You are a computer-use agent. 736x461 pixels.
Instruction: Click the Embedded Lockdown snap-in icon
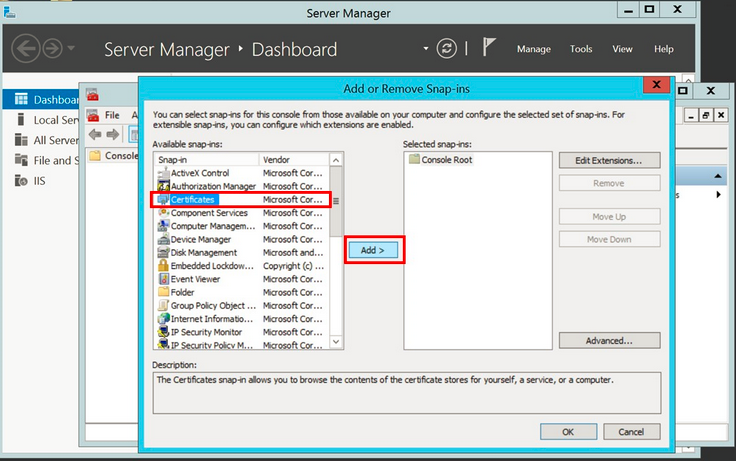click(x=163, y=266)
